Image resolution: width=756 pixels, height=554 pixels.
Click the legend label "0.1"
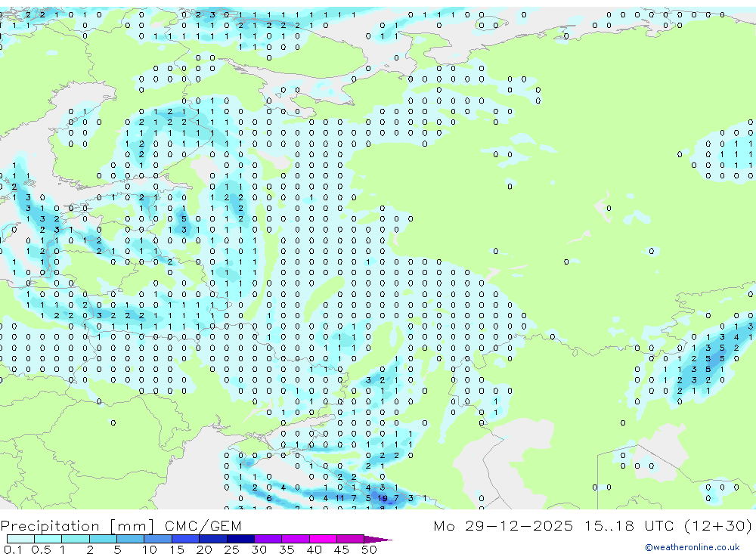click(13, 549)
